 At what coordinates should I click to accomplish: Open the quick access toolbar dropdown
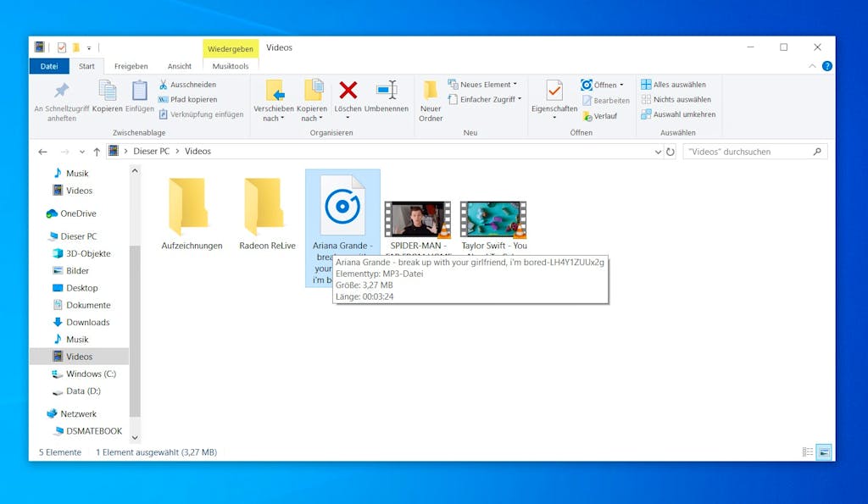(88, 48)
